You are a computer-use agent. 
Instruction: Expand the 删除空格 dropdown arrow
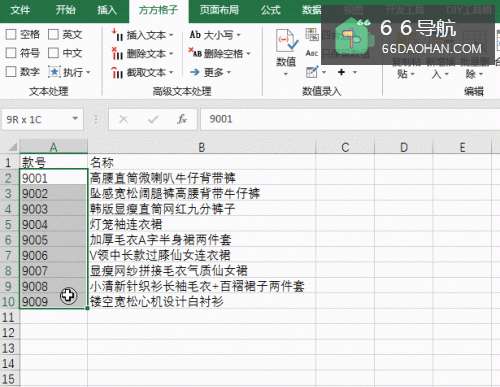click(x=249, y=53)
